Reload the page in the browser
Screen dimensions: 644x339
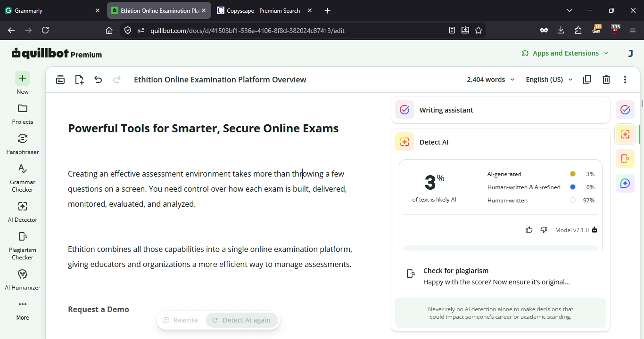[x=45, y=30]
